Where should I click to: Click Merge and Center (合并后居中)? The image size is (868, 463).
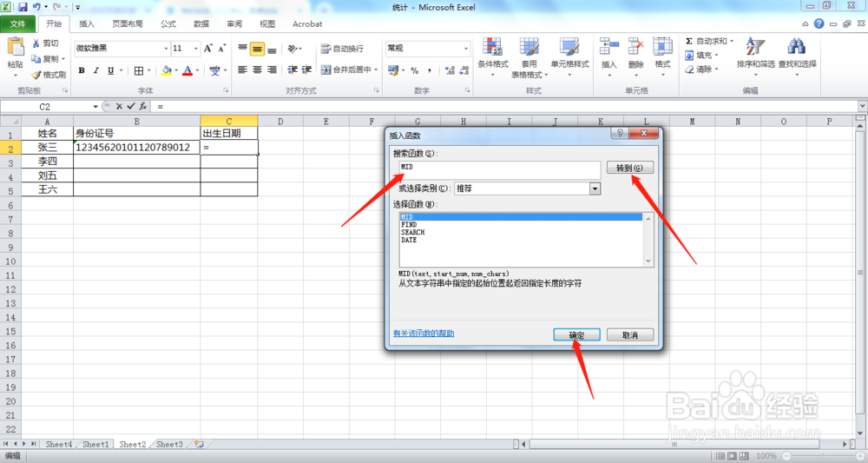pos(346,69)
